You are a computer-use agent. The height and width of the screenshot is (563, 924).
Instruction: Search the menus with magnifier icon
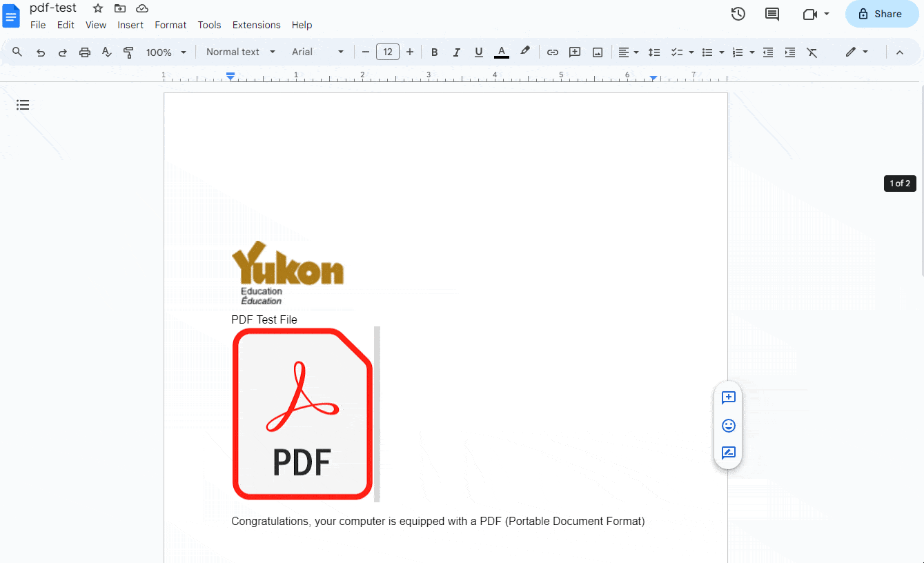tap(17, 52)
